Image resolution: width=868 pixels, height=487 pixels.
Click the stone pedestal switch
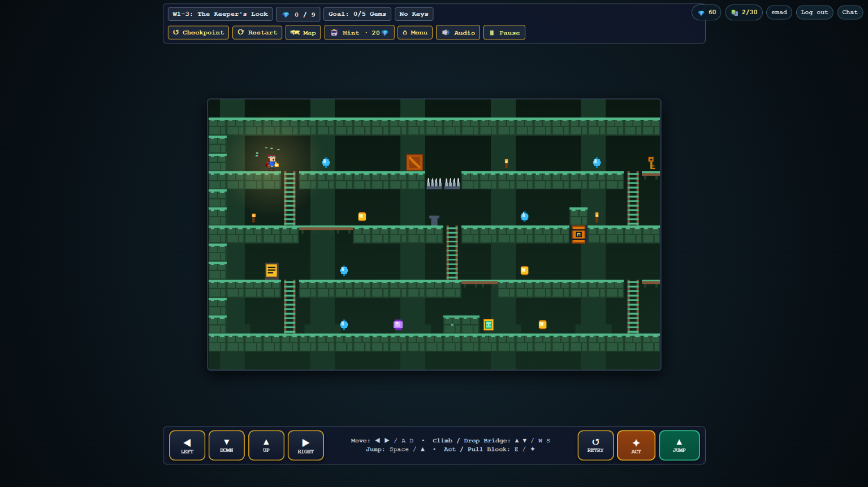coord(434,220)
